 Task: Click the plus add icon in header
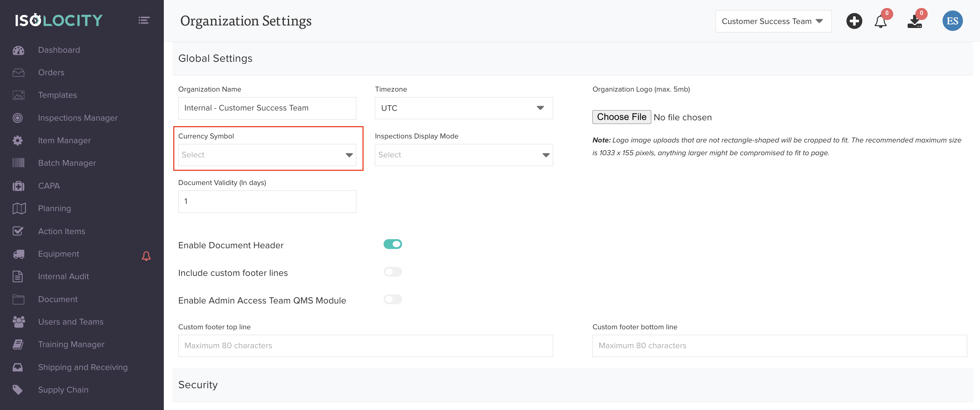854,21
